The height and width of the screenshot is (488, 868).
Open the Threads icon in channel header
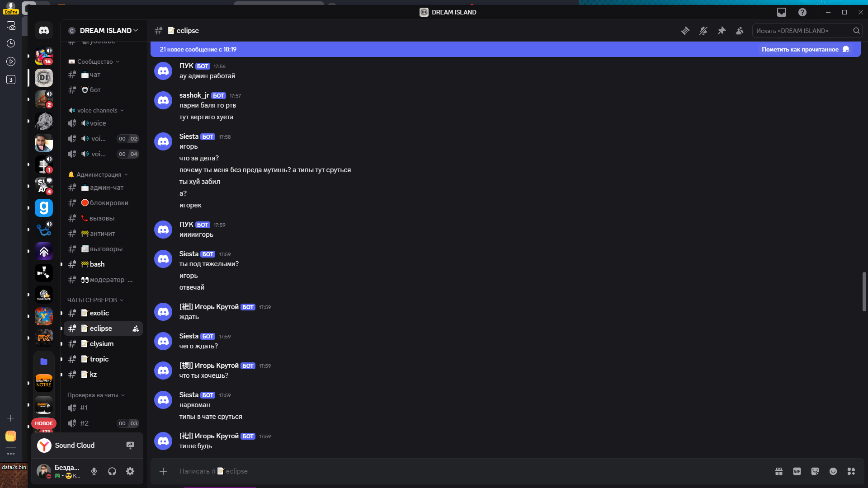(x=685, y=31)
